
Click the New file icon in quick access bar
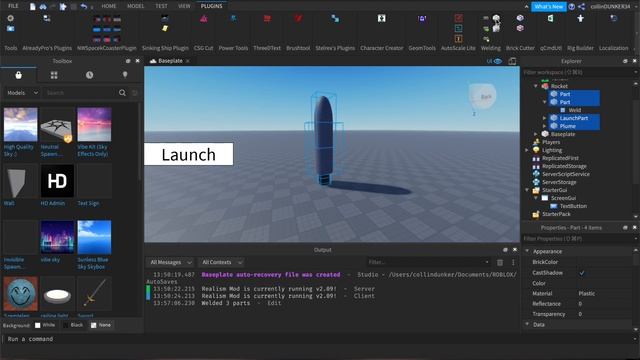tap(32, 7)
